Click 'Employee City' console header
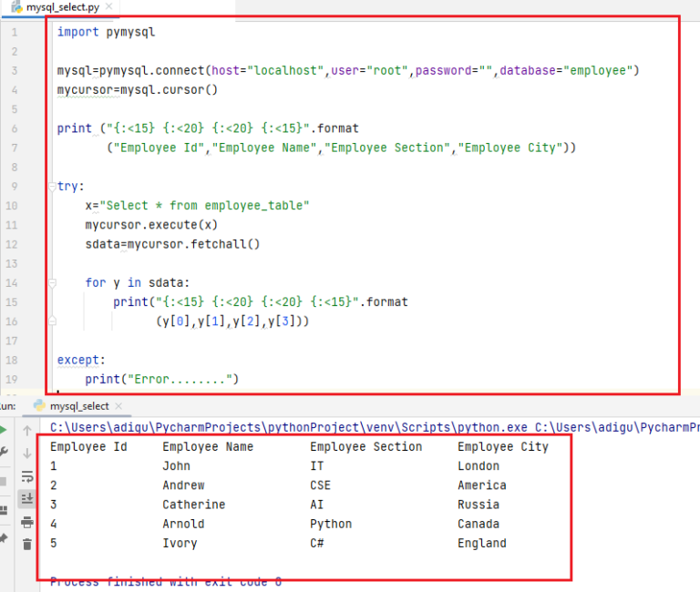Screen dimensions: 700x592 [x=503, y=446]
